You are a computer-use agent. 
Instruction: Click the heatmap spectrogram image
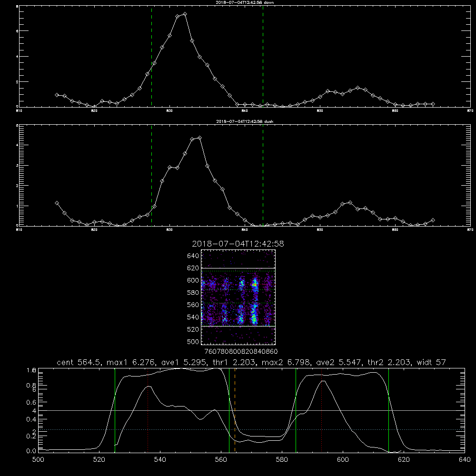pos(238,297)
